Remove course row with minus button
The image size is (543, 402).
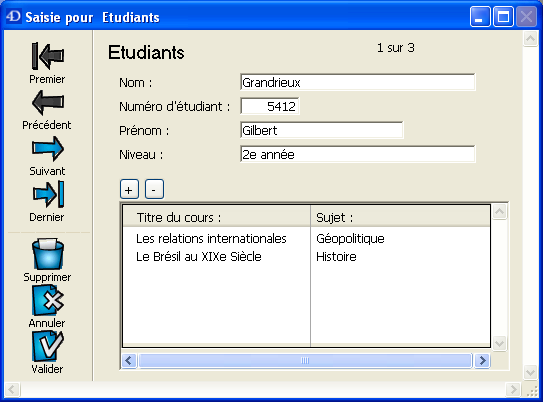click(x=154, y=189)
